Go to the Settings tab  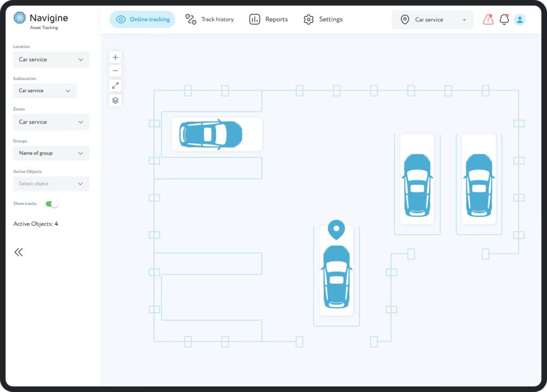(x=323, y=20)
